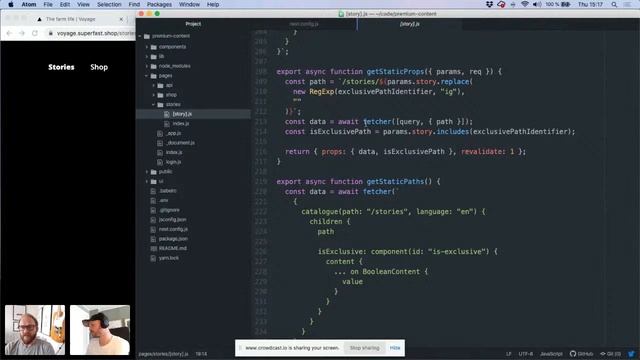Collapse the premium-content root folder
This screenshot has height=360, width=640.
click(x=140, y=36)
